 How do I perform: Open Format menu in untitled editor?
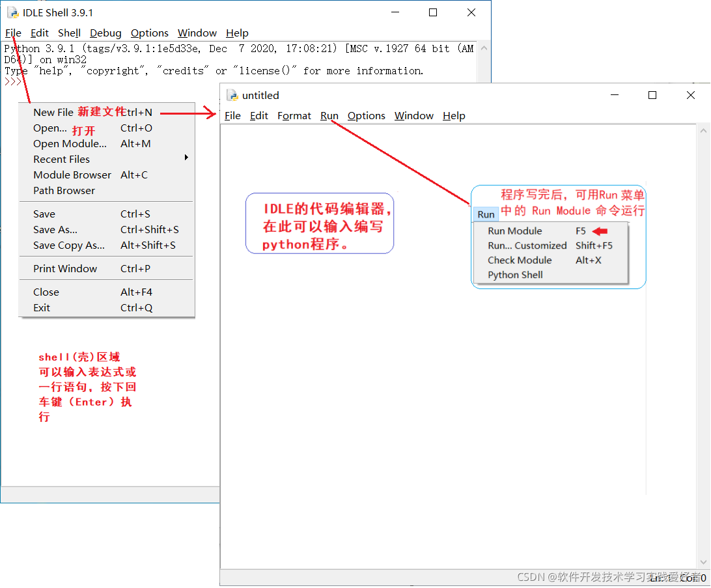pos(294,116)
